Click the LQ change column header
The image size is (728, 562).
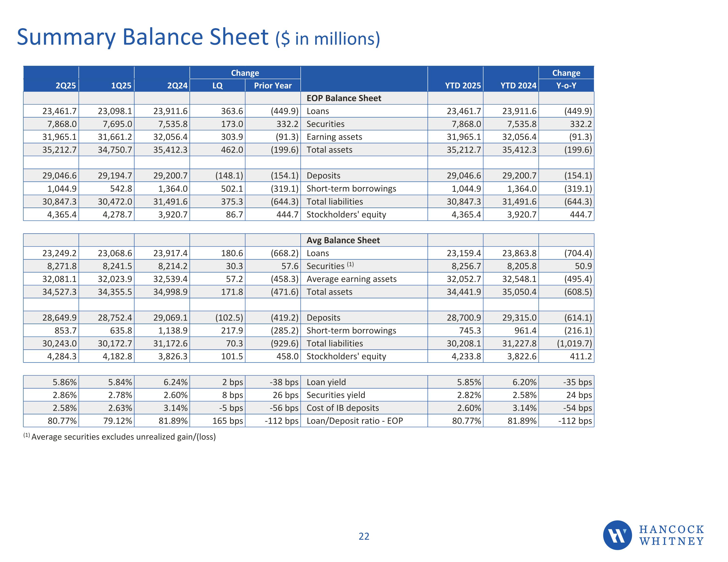point(217,86)
